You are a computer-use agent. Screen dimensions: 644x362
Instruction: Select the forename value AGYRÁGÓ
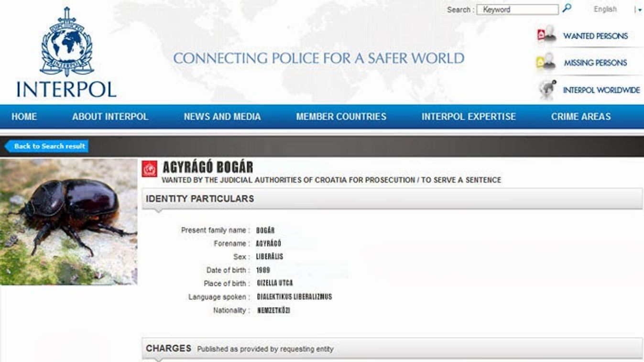pos(269,244)
